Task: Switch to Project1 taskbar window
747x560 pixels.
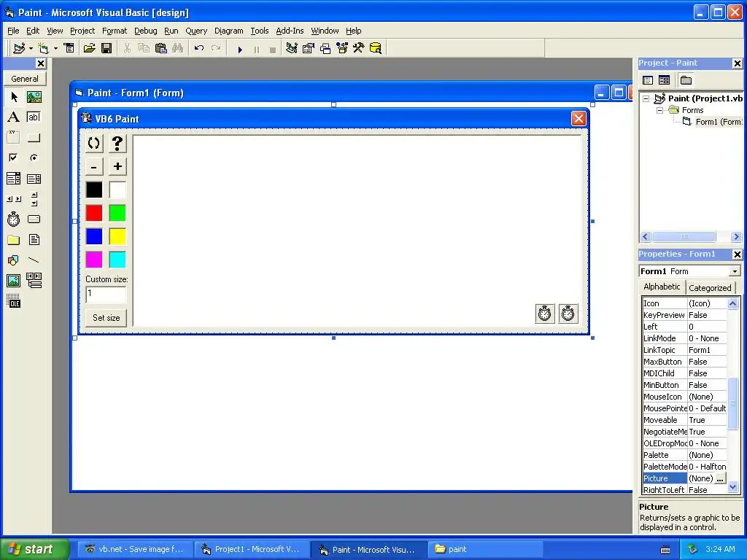Action: point(252,550)
